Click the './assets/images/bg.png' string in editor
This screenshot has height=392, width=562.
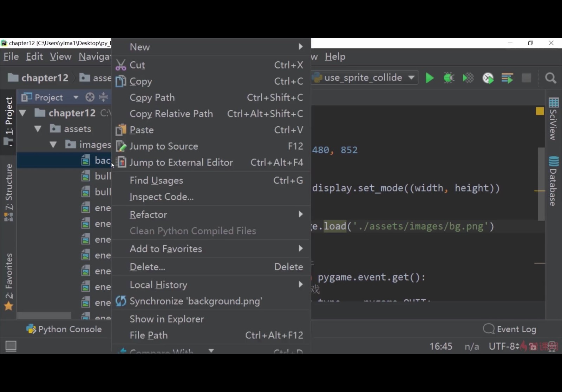click(420, 226)
